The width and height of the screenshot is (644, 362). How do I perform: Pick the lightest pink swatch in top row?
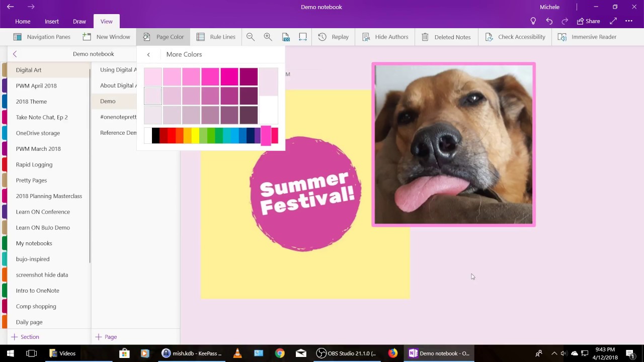[x=153, y=77]
